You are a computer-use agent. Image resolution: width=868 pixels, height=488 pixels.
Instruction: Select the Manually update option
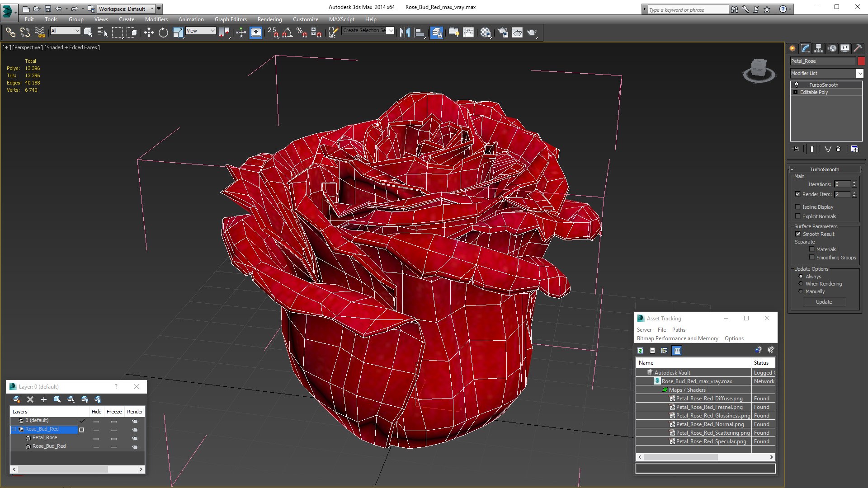pos(801,291)
